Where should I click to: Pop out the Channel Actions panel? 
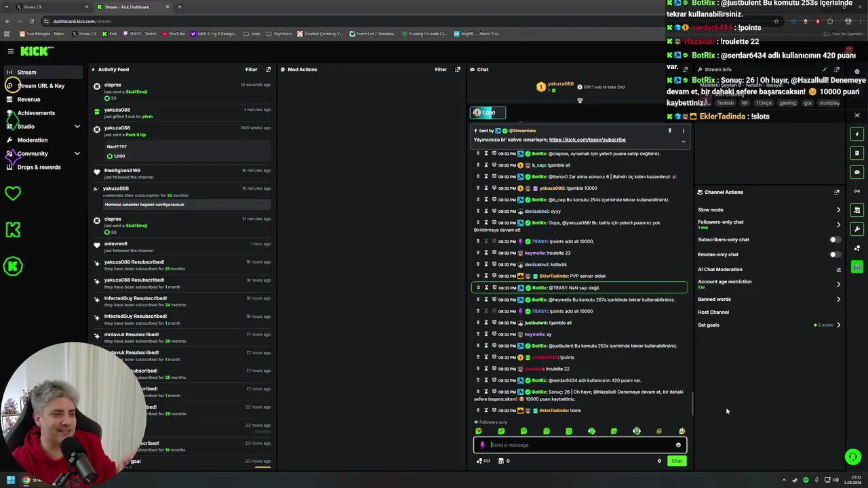pos(837,192)
